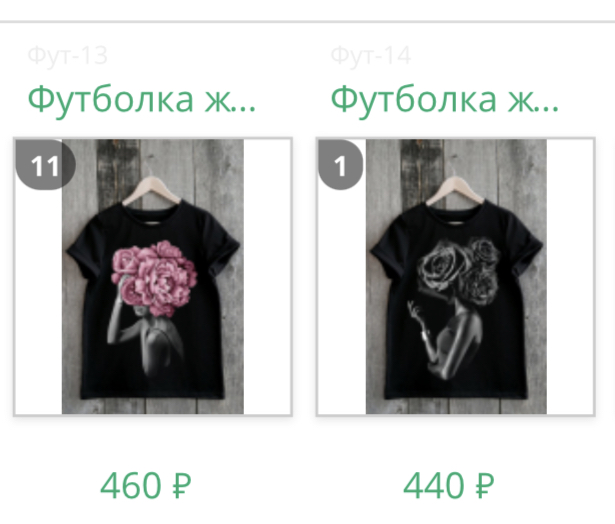This screenshot has width=615, height=524.
Task: Click the gray '1' count badge
Action: pyautogui.click(x=340, y=164)
